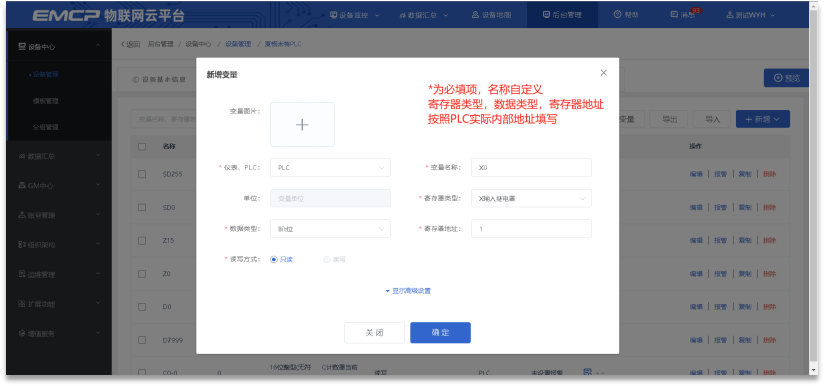This screenshot has height=386, width=824.
Task: Click the 寄存器地址 input field
Action: [531, 229]
